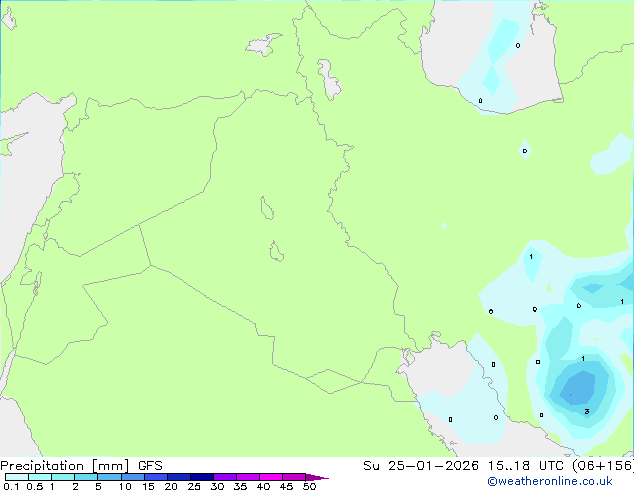Pick the 10–15 mm legend color swatch
The image size is (634, 490).
[x=132, y=477]
